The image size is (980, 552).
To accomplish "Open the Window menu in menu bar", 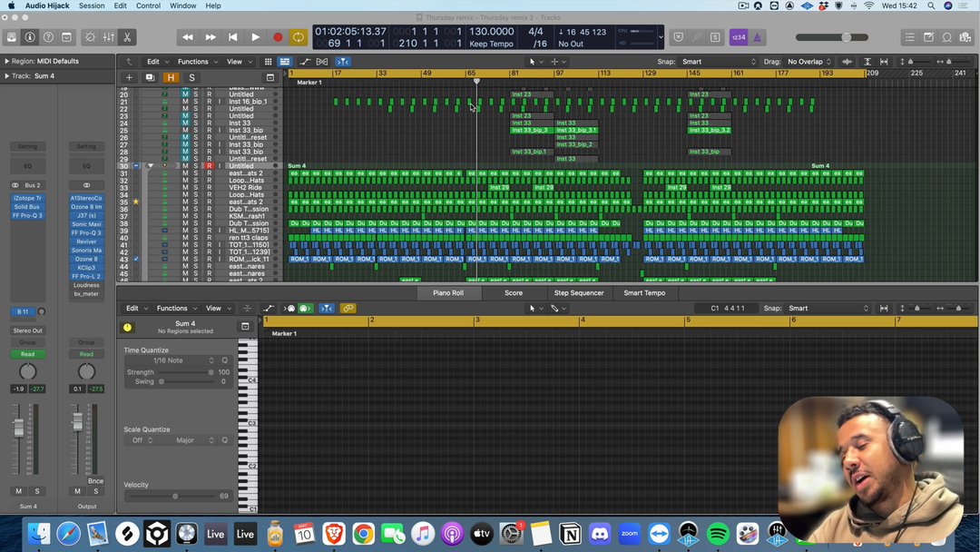I will click(182, 5).
